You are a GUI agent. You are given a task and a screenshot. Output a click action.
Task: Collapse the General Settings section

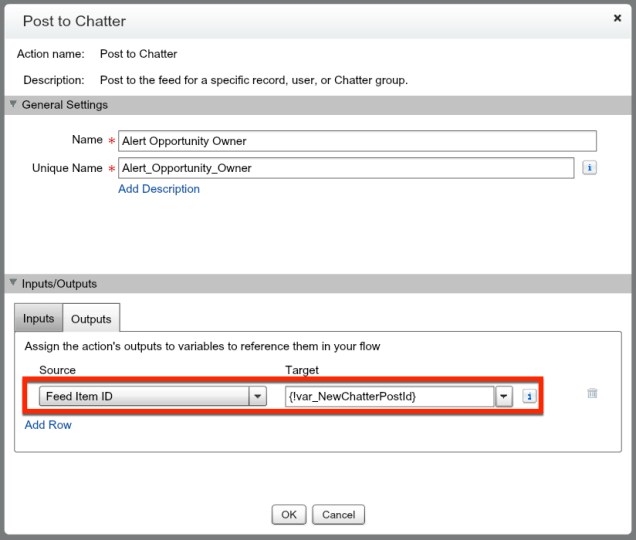point(13,104)
